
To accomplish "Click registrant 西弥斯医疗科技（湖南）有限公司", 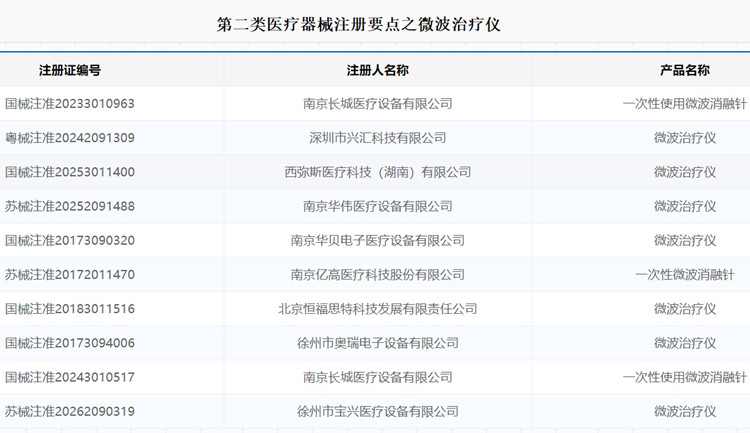I will tap(377, 172).
